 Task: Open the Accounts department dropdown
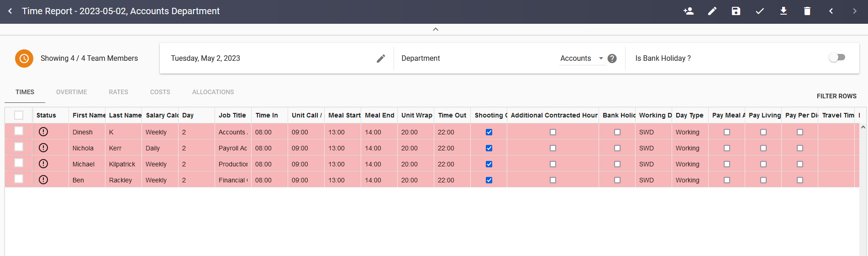(x=582, y=59)
